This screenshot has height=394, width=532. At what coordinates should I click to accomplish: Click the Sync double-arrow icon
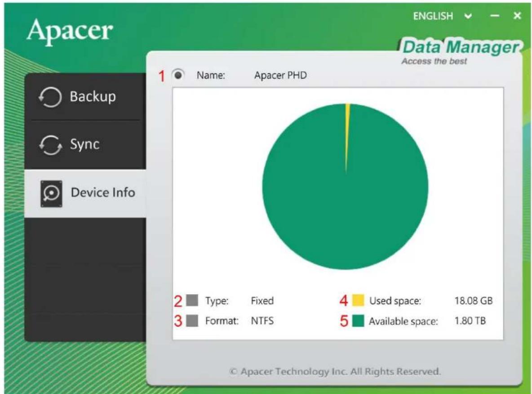(x=51, y=145)
